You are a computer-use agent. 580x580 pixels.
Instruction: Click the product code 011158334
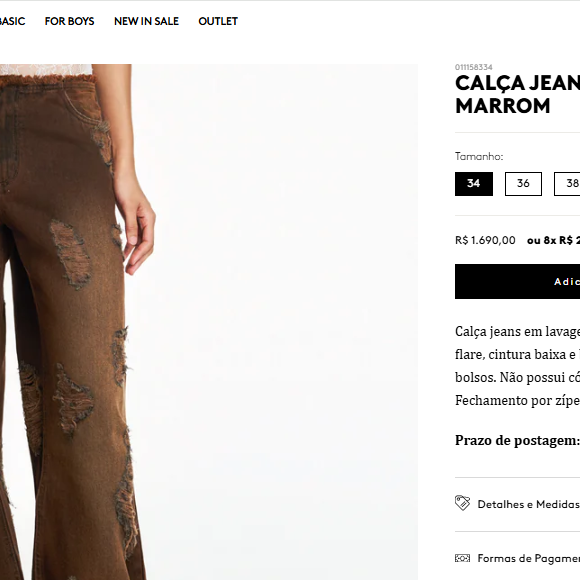click(x=473, y=67)
